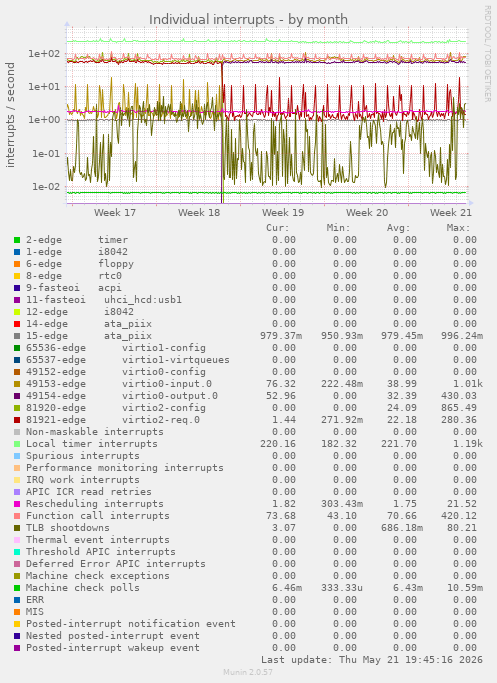Viewport: 497px width, 683px height.
Task: Click the Rescheduling interrupts magenta swatch
Action: coord(17,504)
